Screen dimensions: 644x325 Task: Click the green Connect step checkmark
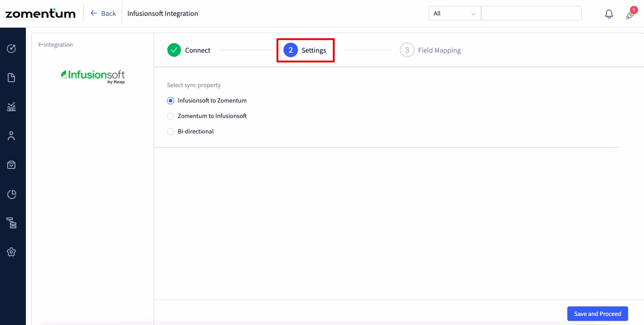[174, 50]
